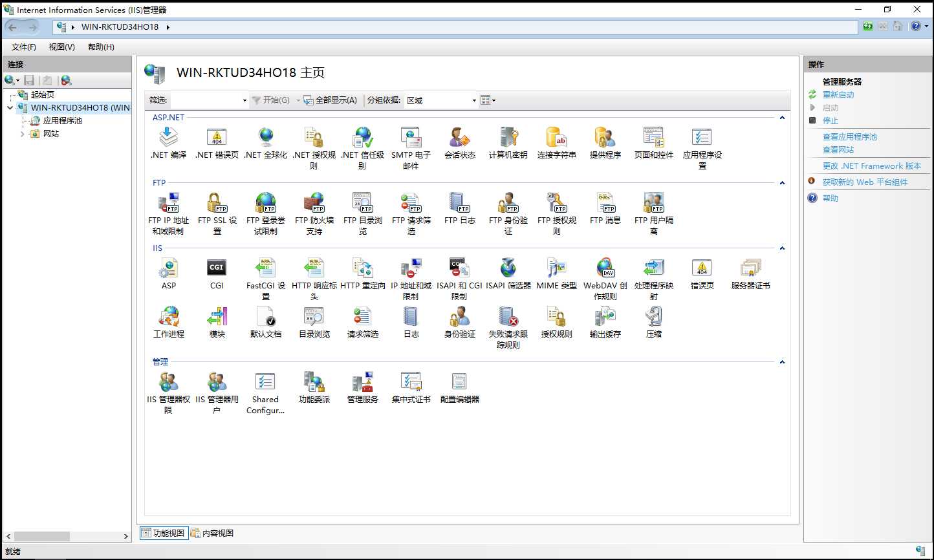Select 应用程序池 in the connections tree

tap(62, 121)
